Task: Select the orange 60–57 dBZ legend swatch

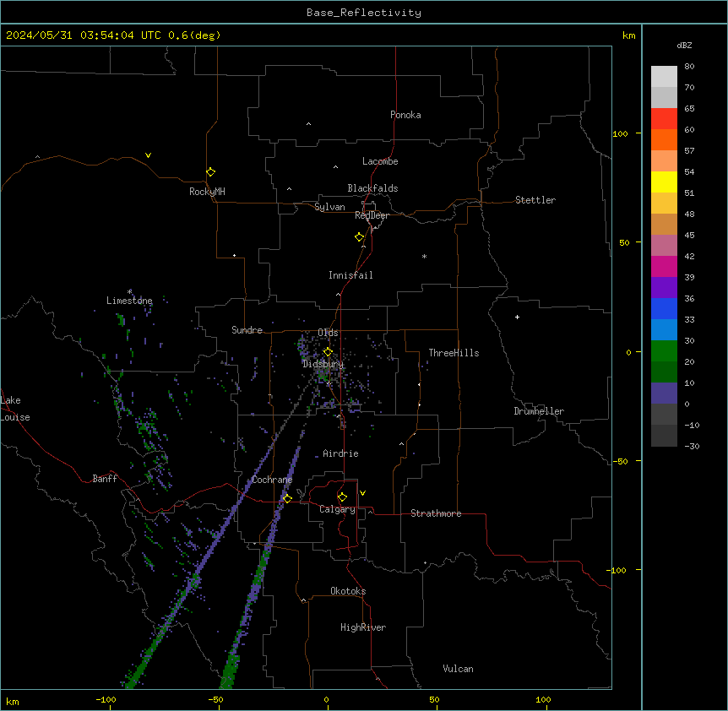Action: point(664,140)
